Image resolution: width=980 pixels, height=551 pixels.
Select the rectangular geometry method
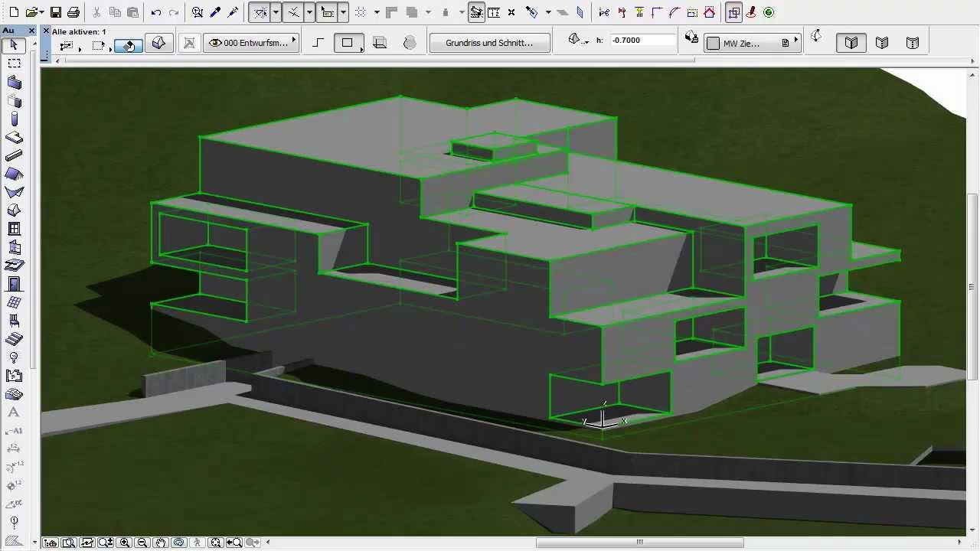(348, 43)
